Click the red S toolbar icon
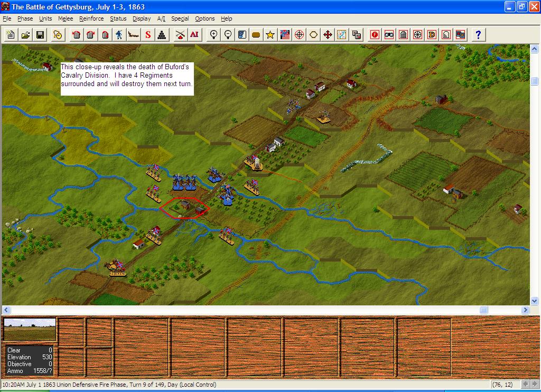The width and height of the screenshot is (541, 392). [148, 34]
